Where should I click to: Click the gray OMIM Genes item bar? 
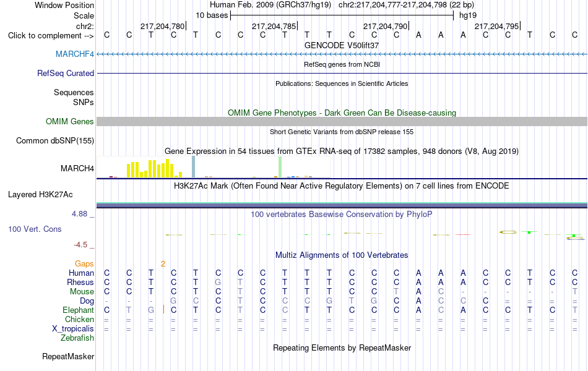point(342,121)
